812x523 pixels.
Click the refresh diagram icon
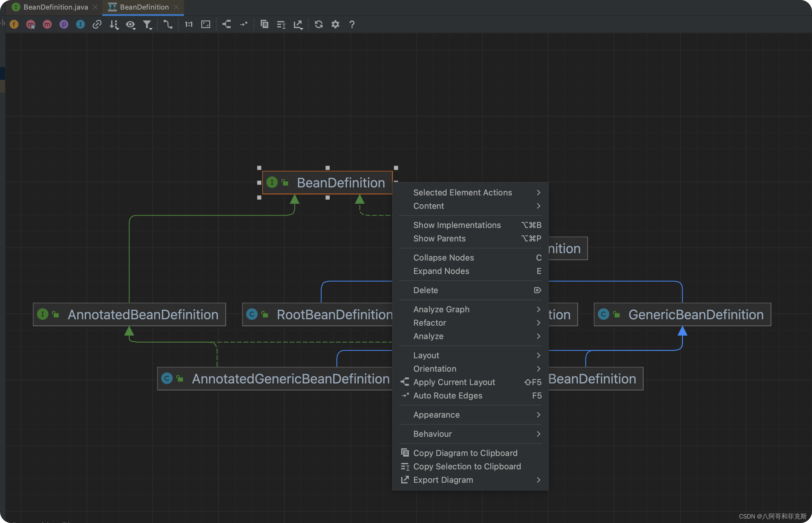tap(318, 25)
